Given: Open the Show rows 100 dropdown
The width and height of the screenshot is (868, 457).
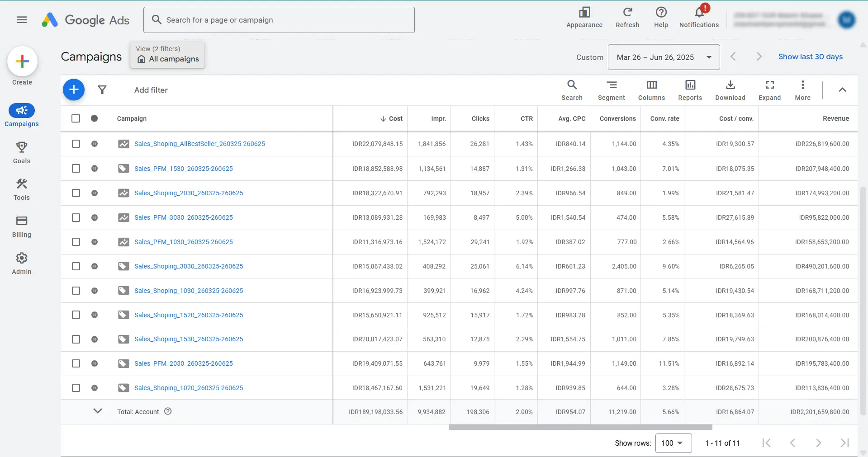Looking at the screenshot, I should [673, 443].
